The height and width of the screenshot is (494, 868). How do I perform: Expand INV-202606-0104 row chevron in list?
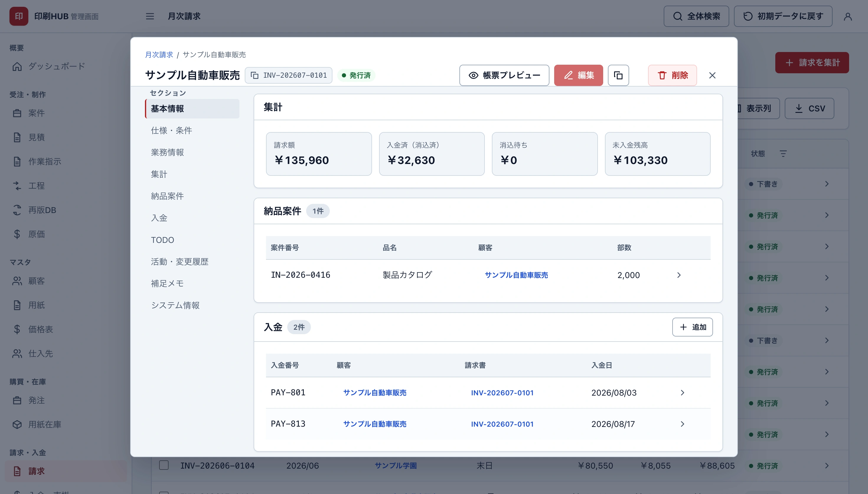[827, 466]
